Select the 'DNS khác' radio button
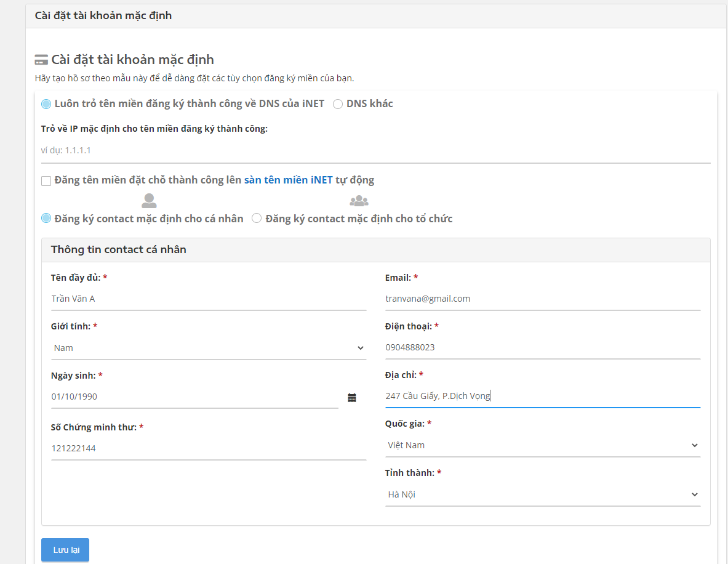The width and height of the screenshot is (728, 564). 338,104
